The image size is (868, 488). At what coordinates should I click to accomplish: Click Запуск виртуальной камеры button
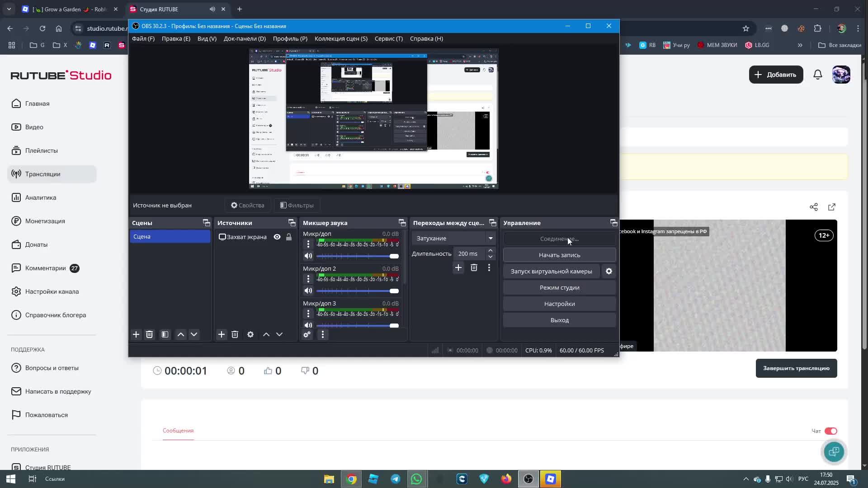click(x=551, y=271)
